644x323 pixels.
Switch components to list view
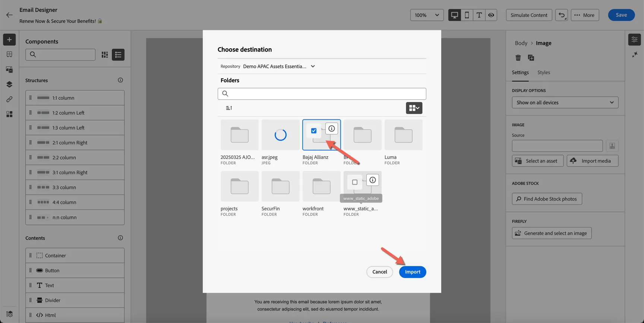coord(118,55)
